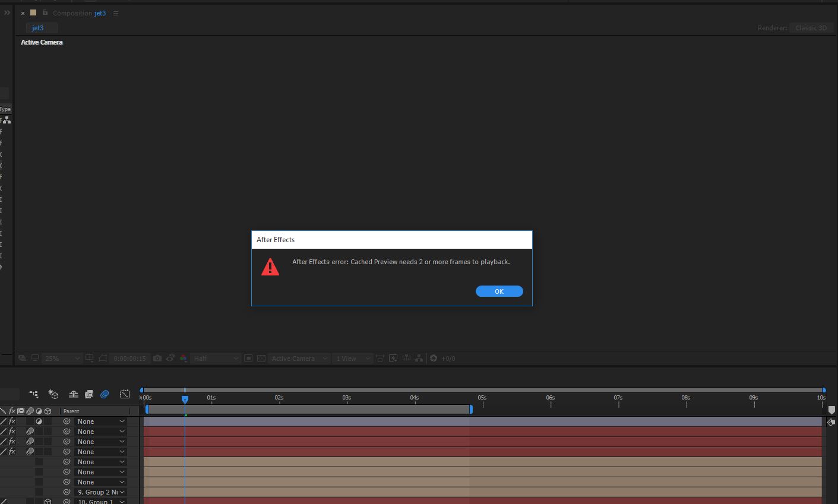
Task: Click the Type column header in Project panel
Action: [x=5, y=109]
